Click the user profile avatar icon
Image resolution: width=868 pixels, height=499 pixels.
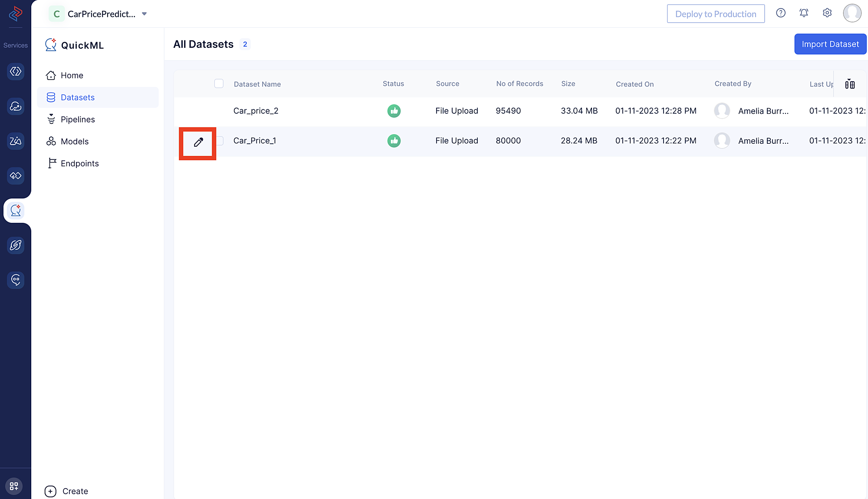[x=852, y=13]
